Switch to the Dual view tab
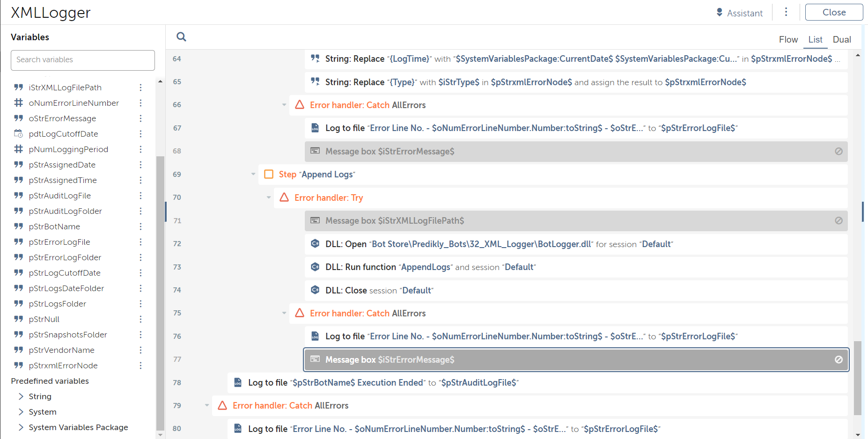Image resolution: width=868 pixels, height=439 pixels. click(841, 40)
